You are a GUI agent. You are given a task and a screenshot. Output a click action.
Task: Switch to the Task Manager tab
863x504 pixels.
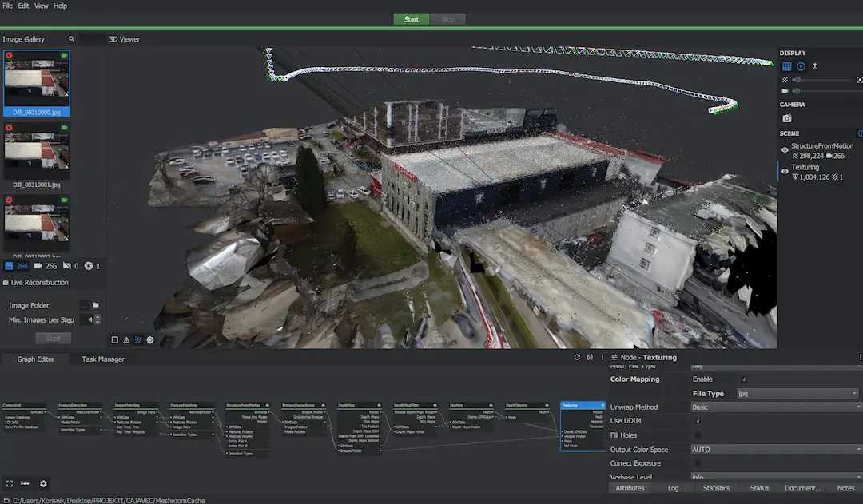click(x=103, y=359)
